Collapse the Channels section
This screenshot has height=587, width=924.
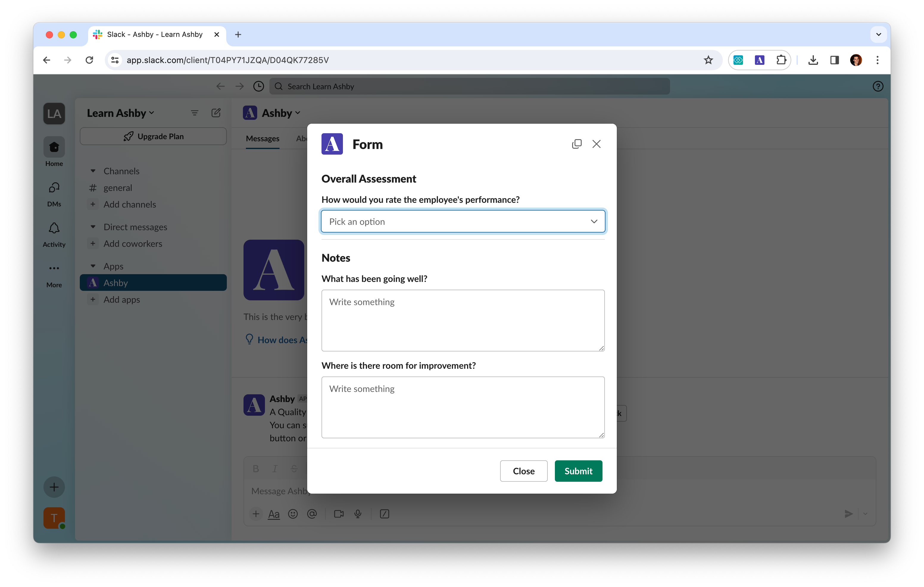(x=93, y=171)
